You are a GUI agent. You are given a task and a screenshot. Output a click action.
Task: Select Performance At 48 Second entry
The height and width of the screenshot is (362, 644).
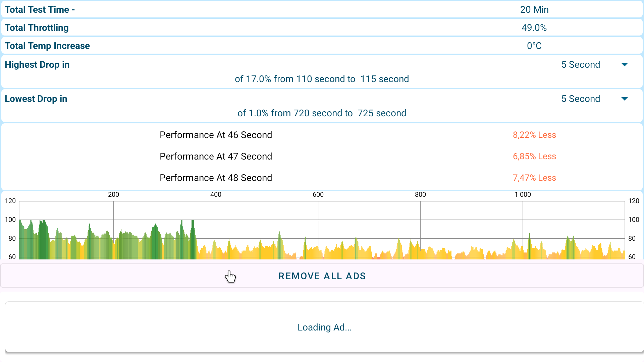pos(216,178)
